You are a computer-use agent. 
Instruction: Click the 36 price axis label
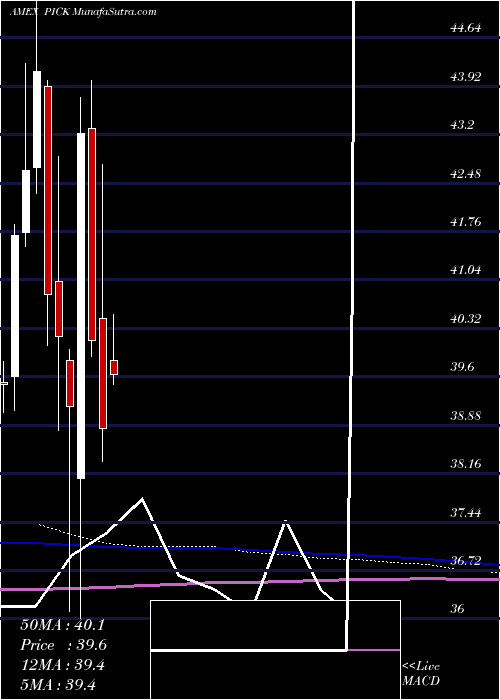point(458,609)
